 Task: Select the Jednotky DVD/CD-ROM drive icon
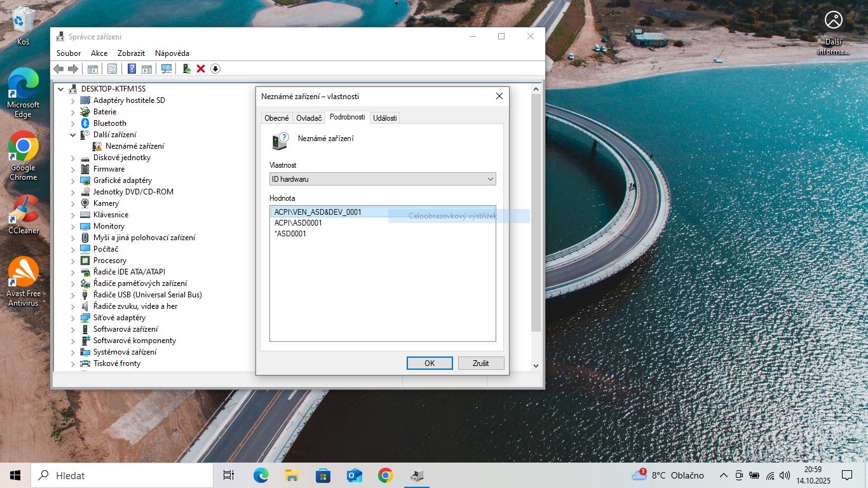(x=85, y=192)
